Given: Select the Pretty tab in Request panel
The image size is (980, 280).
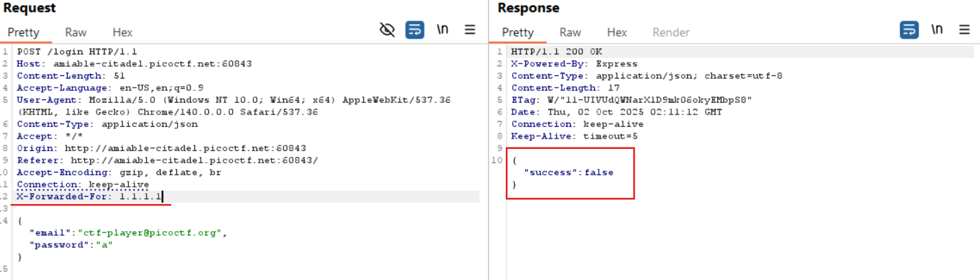Looking at the screenshot, I should click(x=23, y=32).
